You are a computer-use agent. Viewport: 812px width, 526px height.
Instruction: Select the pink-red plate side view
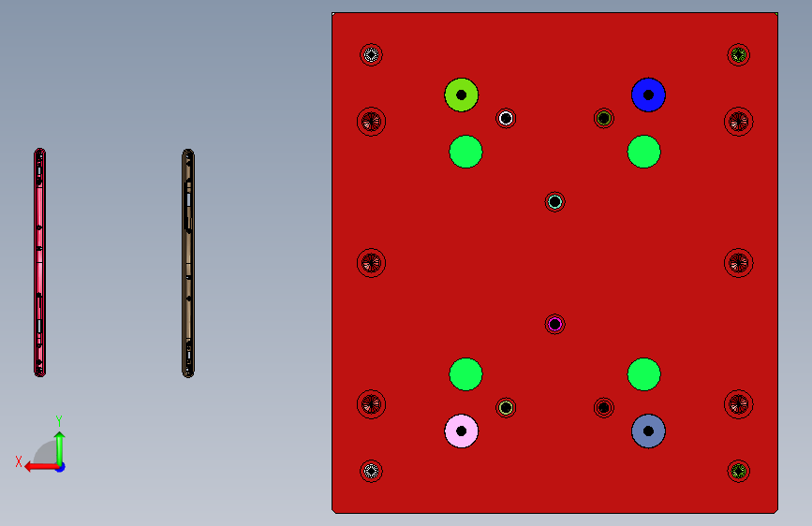[x=40, y=262]
